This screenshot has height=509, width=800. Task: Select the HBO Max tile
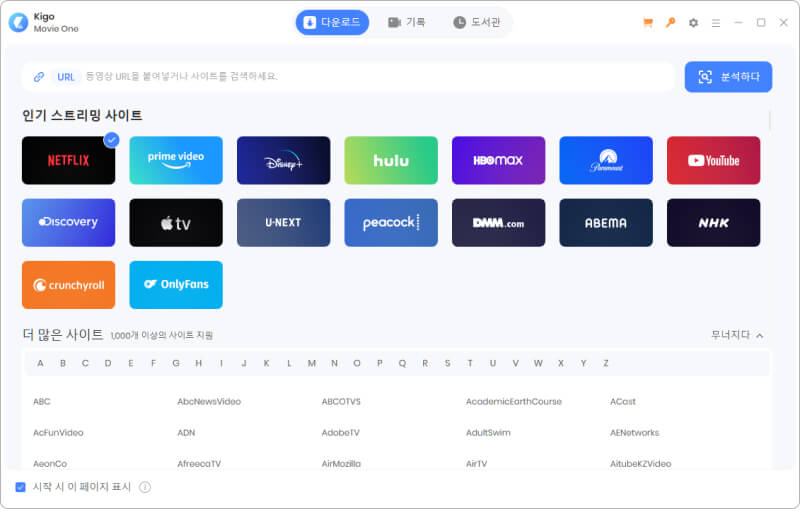point(498,160)
